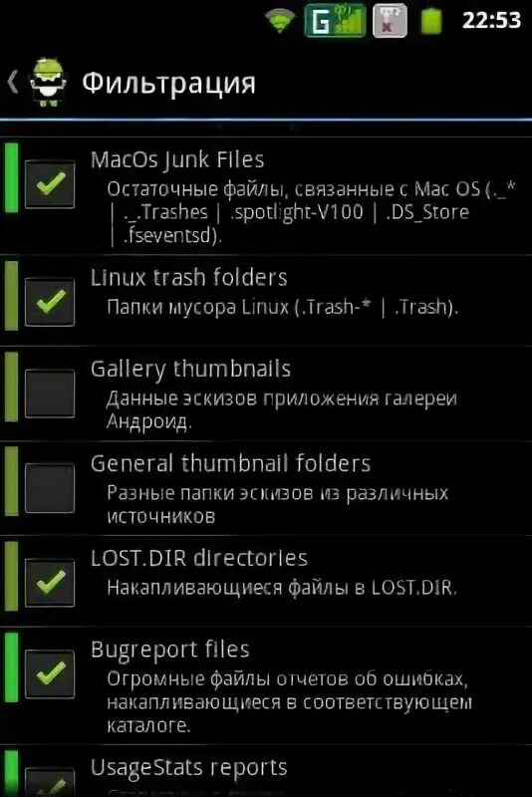
Task: Tap the battery status icon
Action: point(431,21)
